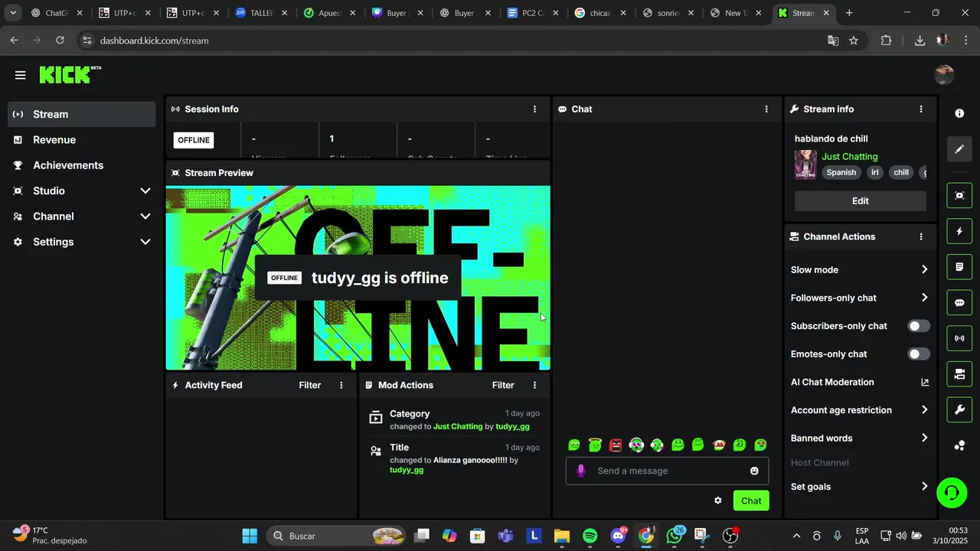The width and height of the screenshot is (980, 551).
Task: Switch to the ChatGPT browser tab
Action: (x=55, y=13)
